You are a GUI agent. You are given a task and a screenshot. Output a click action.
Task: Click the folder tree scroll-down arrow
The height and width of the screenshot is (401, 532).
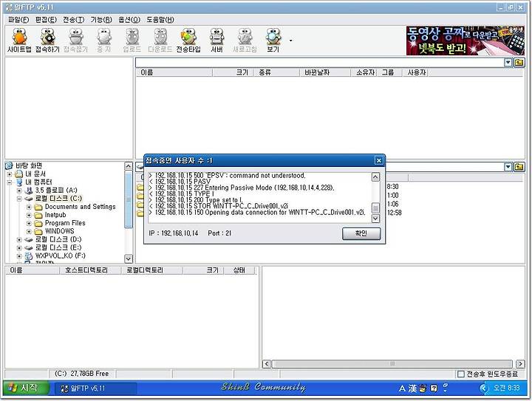coord(129,258)
